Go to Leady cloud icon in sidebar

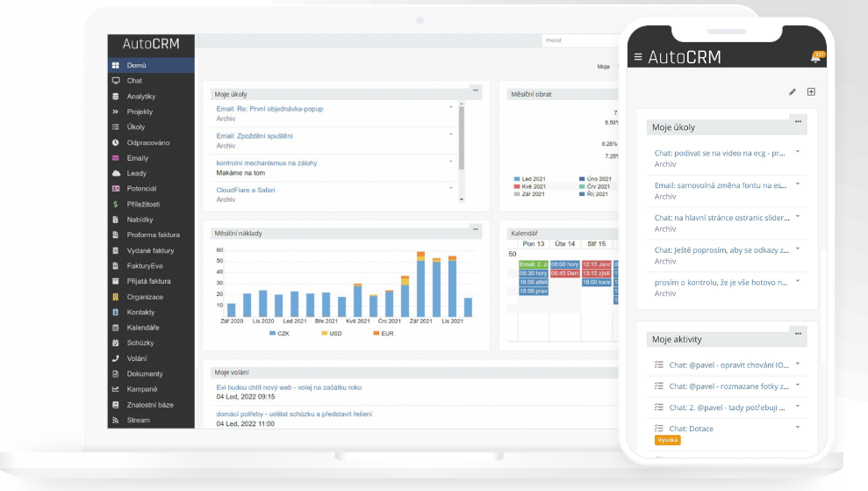point(136,174)
